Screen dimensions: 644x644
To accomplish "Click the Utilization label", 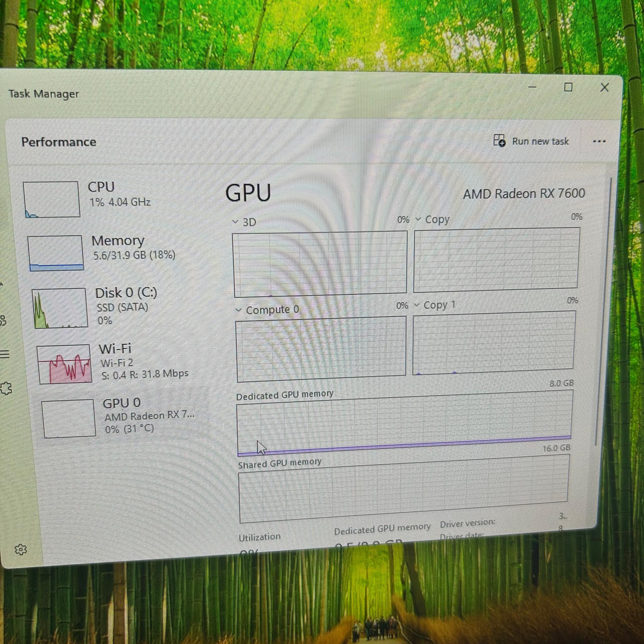I will (x=259, y=537).
